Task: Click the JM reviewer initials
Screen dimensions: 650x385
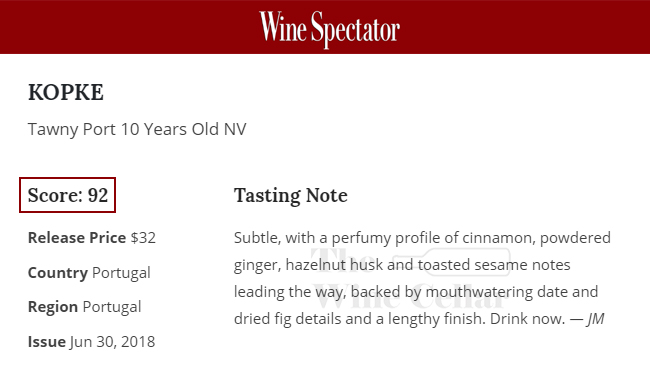Action: pyautogui.click(x=595, y=319)
